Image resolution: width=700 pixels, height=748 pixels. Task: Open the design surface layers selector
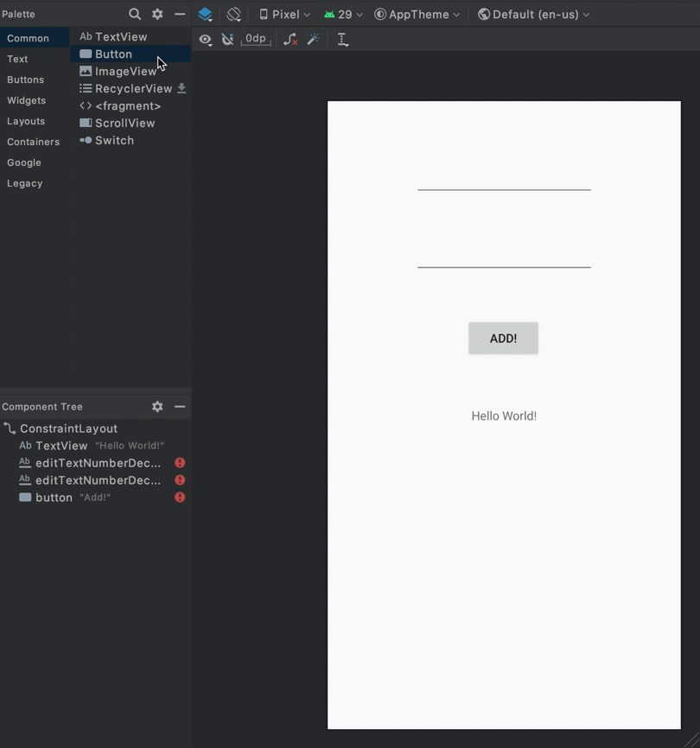click(205, 15)
